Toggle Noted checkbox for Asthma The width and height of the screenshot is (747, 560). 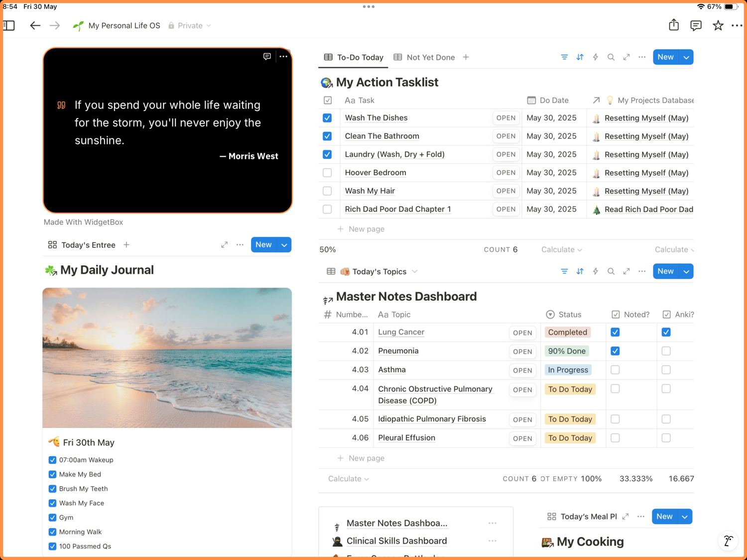click(615, 370)
